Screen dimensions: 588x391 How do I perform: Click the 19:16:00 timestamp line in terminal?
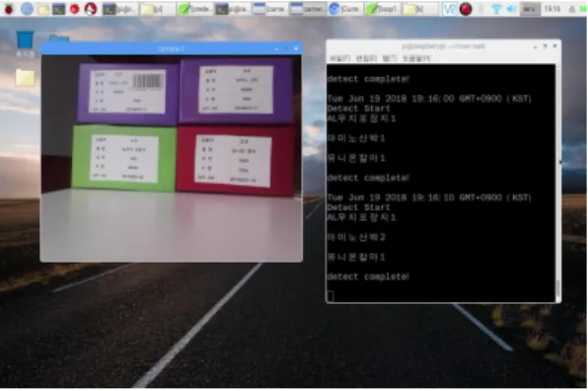coord(429,99)
